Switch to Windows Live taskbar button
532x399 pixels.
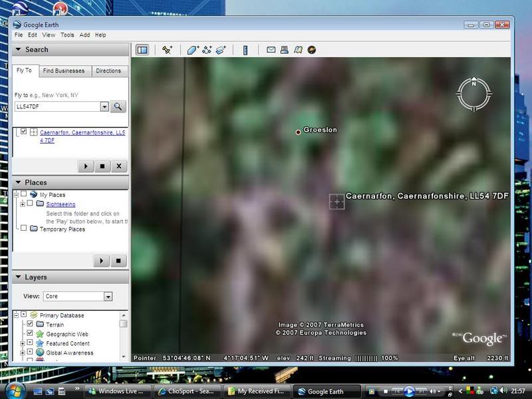pyautogui.click(x=117, y=391)
